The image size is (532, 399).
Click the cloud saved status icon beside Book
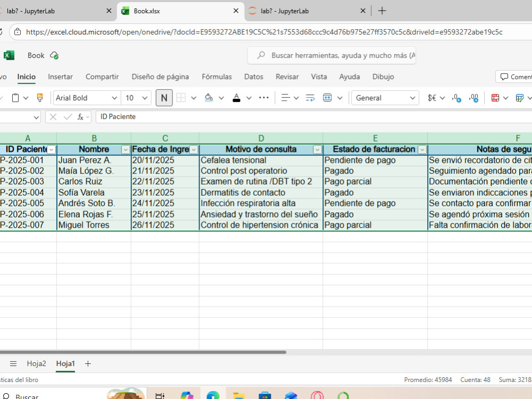point(54,55)
